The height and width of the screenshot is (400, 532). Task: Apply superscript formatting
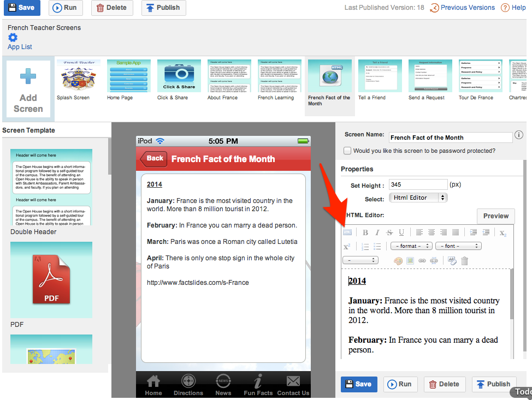coord(346,247)
